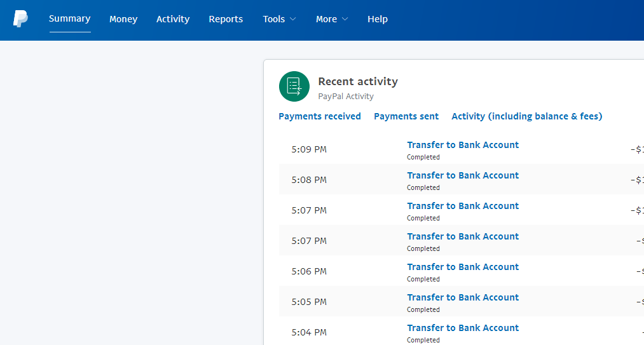
Task: Open Activity (including balance & fees) link
Action: [x=526, y=116]
